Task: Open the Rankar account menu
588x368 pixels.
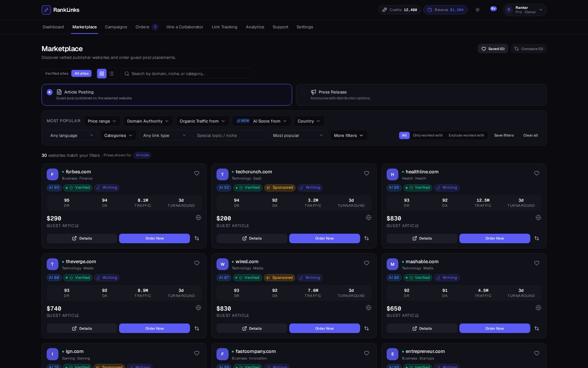Action: point(525,10)
